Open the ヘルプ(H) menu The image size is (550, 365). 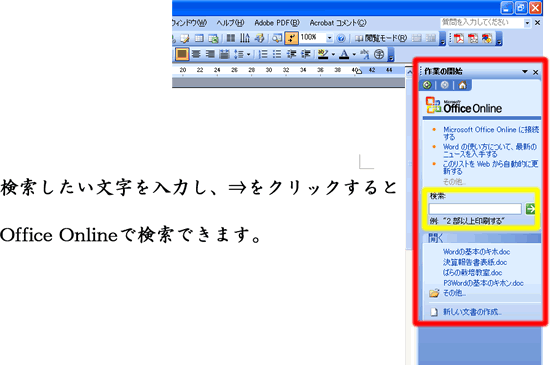point(230,23)
